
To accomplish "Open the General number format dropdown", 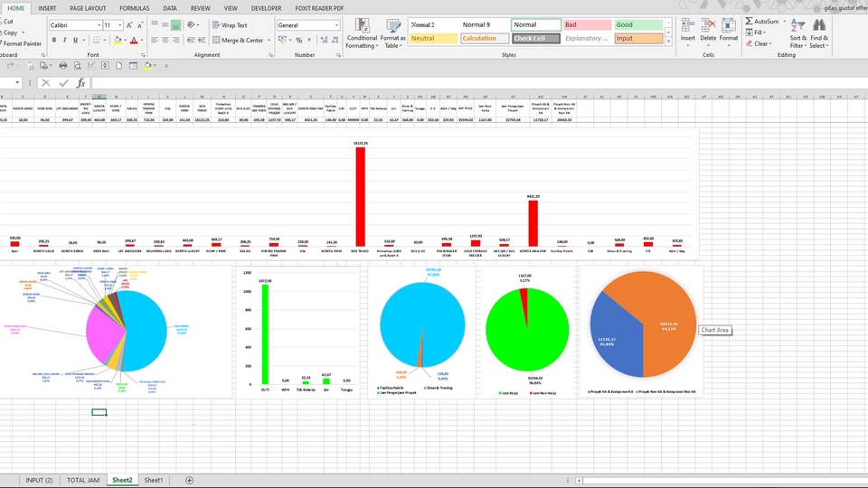I will [x=336, y=25].
